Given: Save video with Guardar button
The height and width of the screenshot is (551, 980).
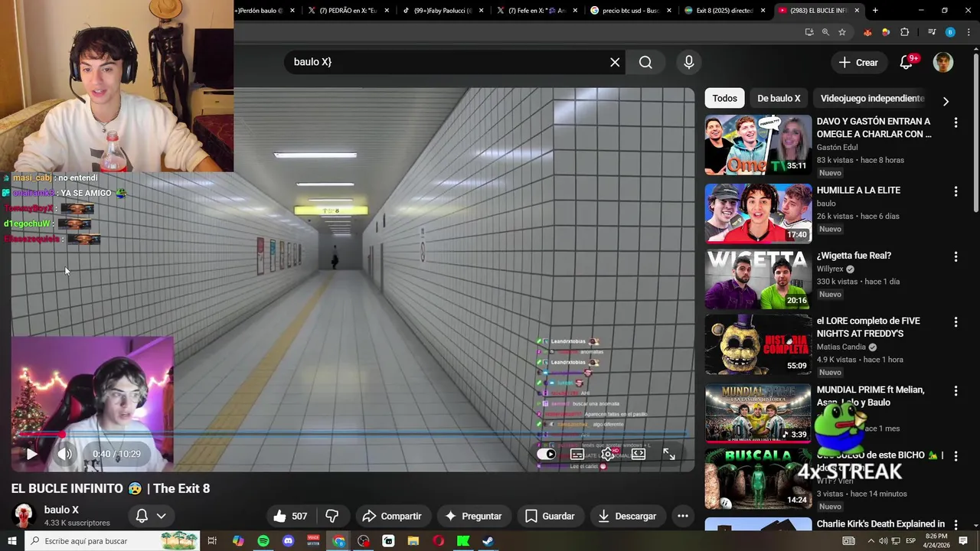Looking at the screenshot, I should pos(550,516).
